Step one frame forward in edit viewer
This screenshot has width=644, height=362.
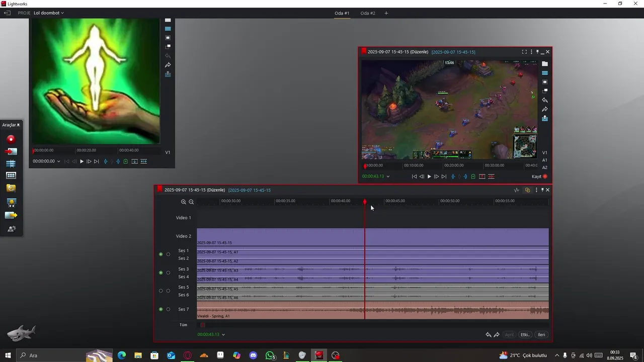[436, 176]
